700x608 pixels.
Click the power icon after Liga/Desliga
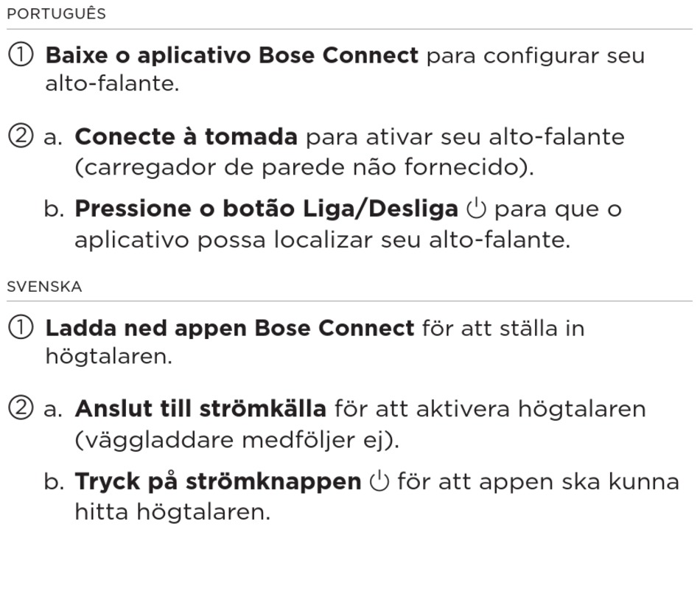pyautogui.click(x=476, y=208)
